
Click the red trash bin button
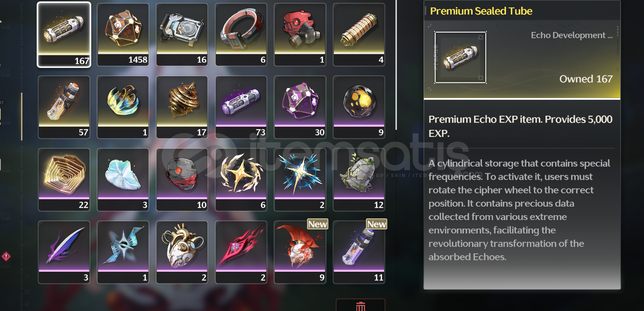tap(360, 306)
